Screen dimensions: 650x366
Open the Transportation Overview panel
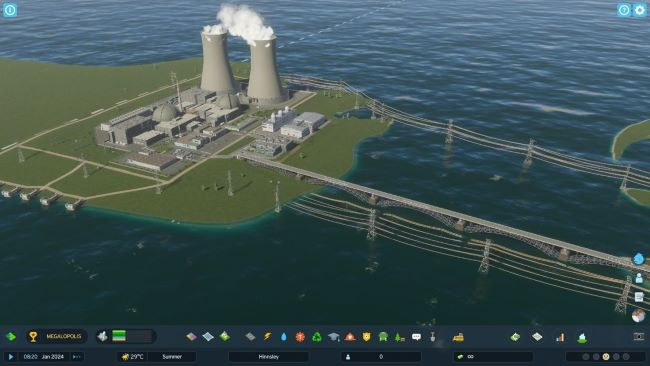[582, 337]
